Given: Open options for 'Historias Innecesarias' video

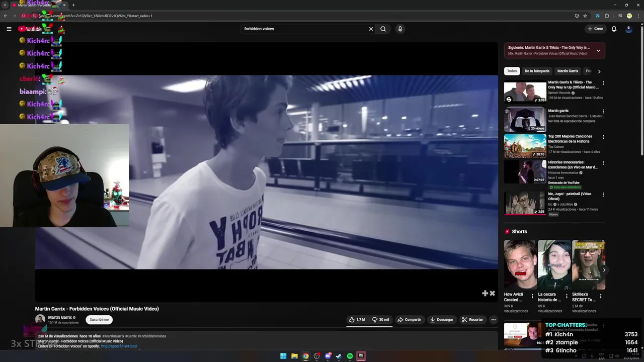Looking at the screenshot, I should tap(603, 163).
